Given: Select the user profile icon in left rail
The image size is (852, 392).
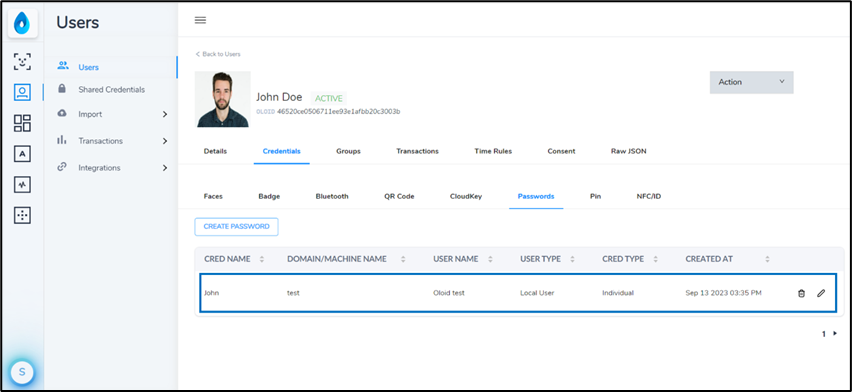Looking at the screenshot, I should tap(22, 92).
